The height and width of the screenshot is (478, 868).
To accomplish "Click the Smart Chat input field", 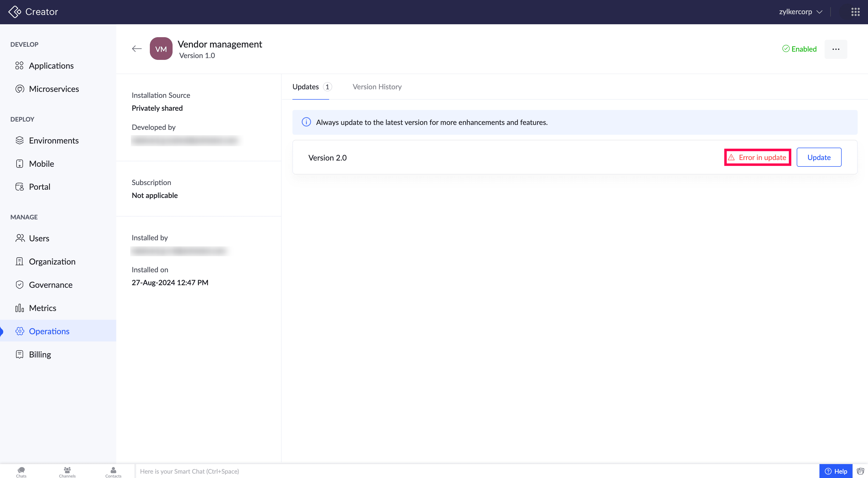I will point(472,471).
